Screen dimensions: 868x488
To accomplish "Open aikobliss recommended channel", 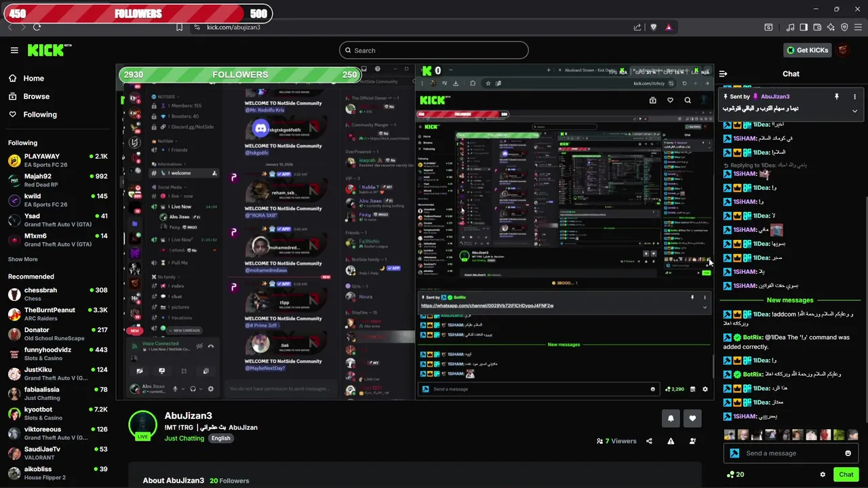I will [58, 473].
